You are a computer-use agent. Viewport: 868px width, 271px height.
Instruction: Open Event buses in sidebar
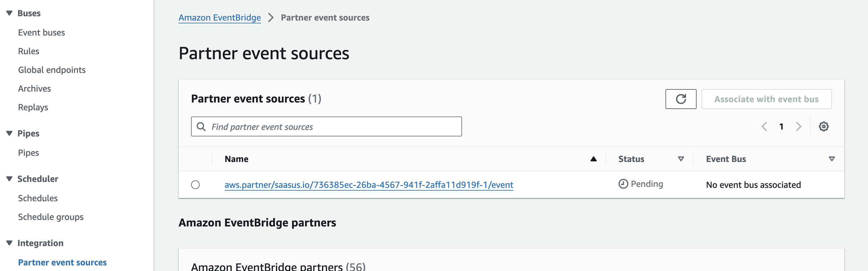[x=41, y=32]
